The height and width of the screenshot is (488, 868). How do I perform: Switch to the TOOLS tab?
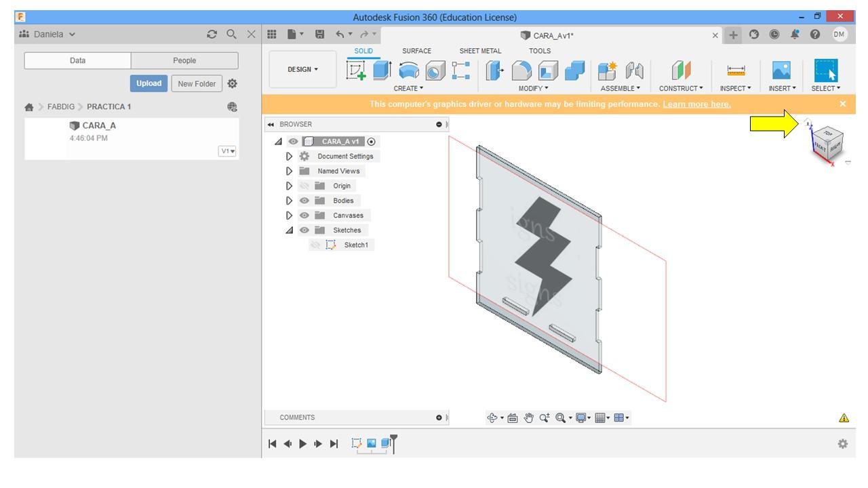click(x=540, y=51)
